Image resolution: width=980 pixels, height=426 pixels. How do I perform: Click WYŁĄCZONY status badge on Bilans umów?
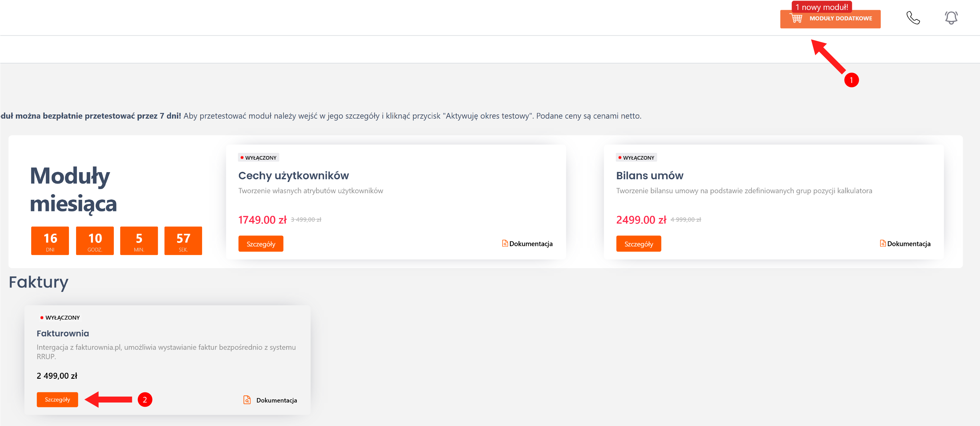[x=636, y=158]
